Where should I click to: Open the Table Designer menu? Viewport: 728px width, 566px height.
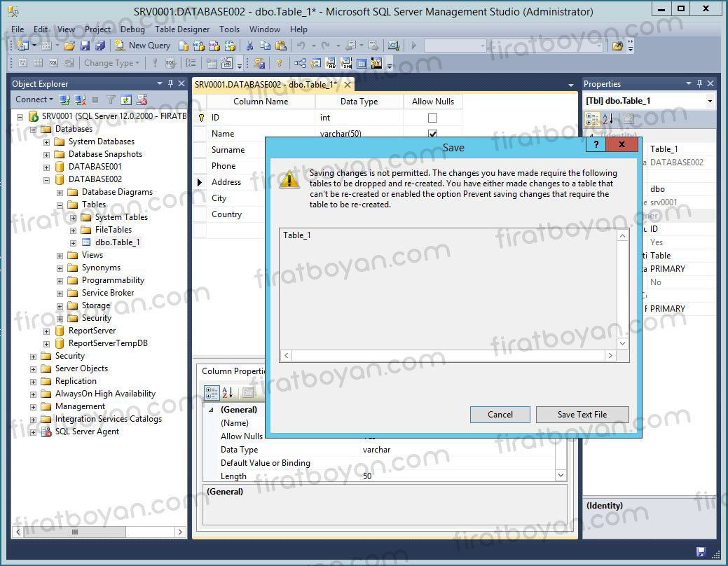[181, 29]
